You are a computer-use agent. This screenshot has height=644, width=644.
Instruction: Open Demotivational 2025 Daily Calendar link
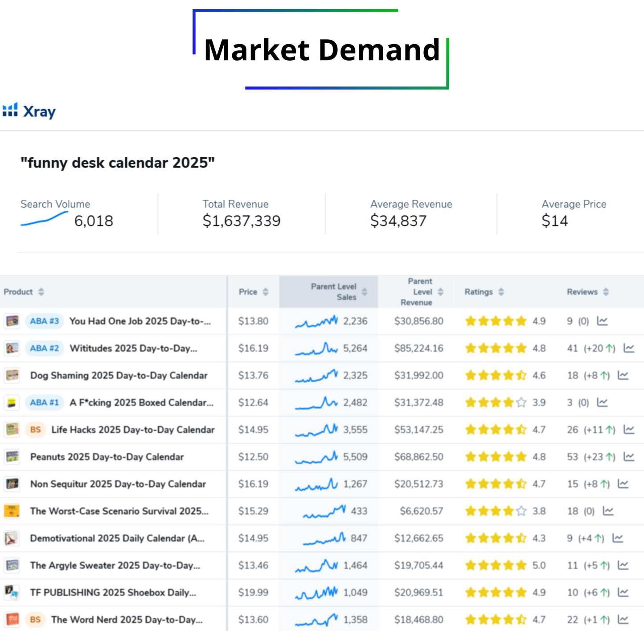point(117,538)
